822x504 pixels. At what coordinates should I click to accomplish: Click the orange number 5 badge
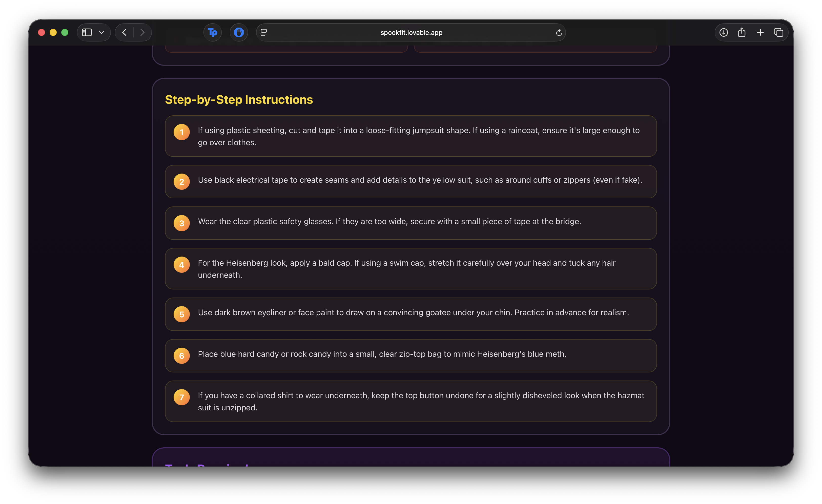(x=181, y=314)
